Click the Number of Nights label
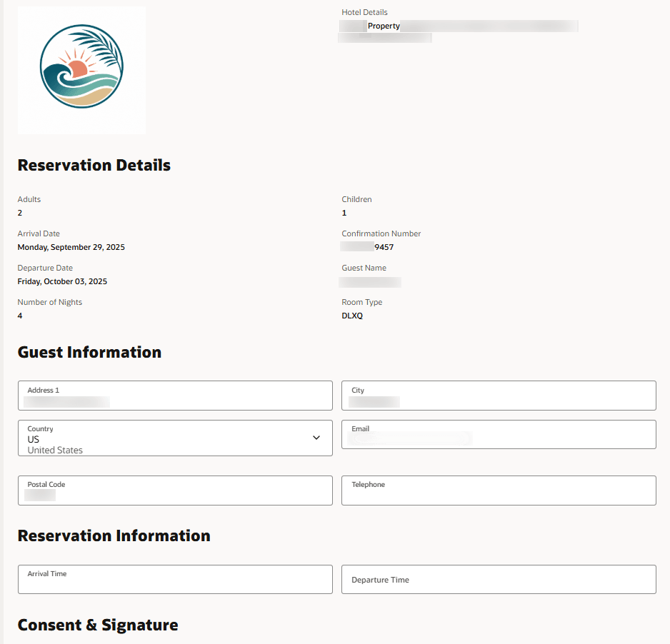The image size is (670, 644). click(49, 302)
